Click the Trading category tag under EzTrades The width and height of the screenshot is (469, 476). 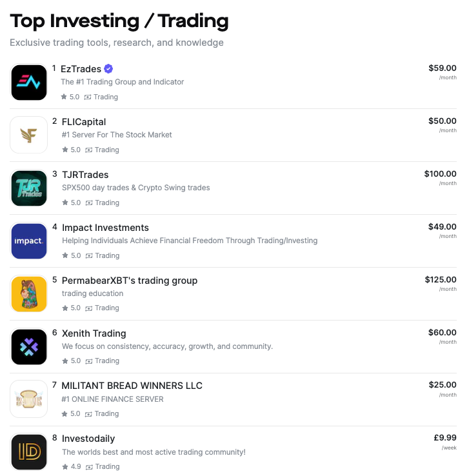(x=101, y=97)
